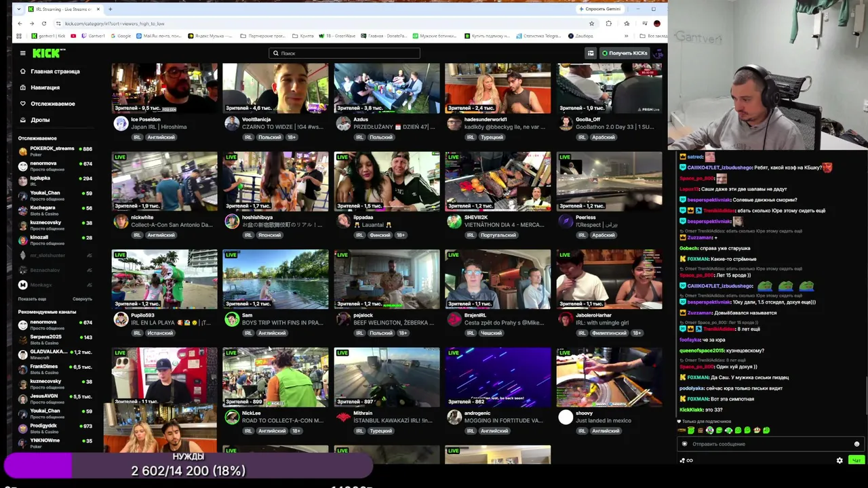Screen dimensions: 868x488
Task: Click SHEVIII2K channel avatar
Action: (x=454, y=221)
